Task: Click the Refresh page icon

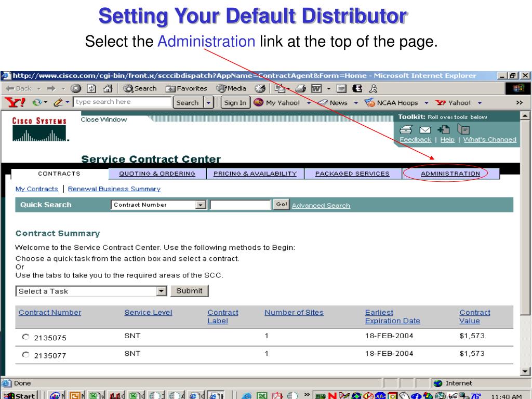Action: point(91,88)
